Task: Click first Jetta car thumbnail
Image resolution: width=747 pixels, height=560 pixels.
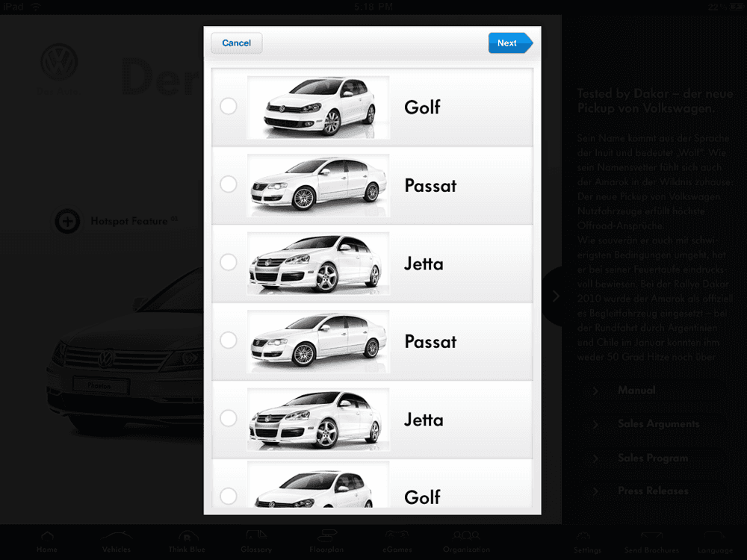Action: click(318, 264)
